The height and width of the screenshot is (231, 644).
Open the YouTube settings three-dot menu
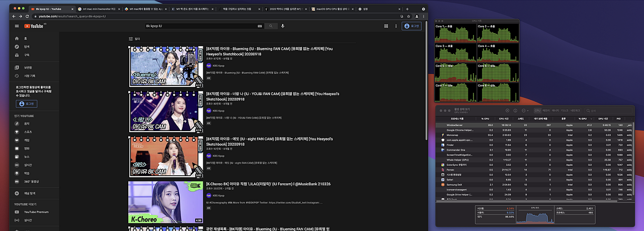click(396, 26)
